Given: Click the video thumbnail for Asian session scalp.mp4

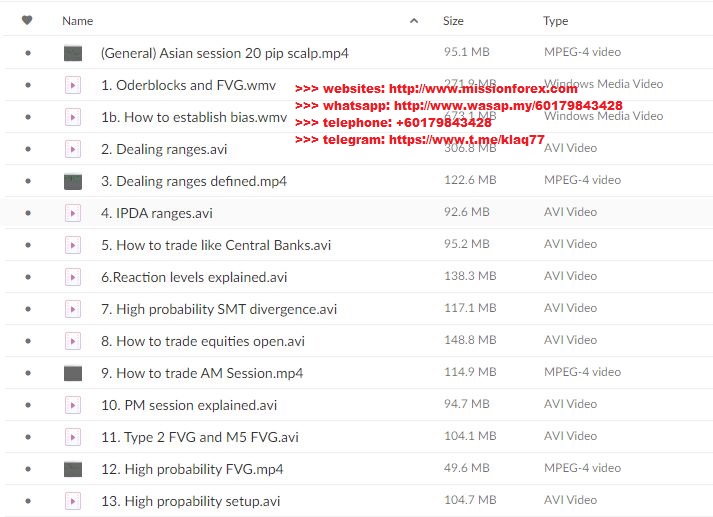Looking at the screenshot, I should tap(73, 53).
